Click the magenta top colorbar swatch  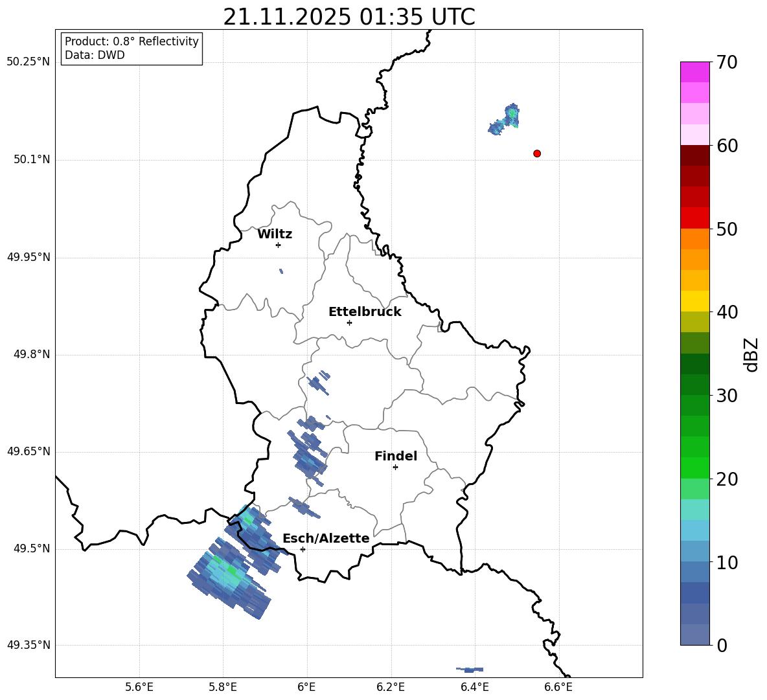click(694, 73)
